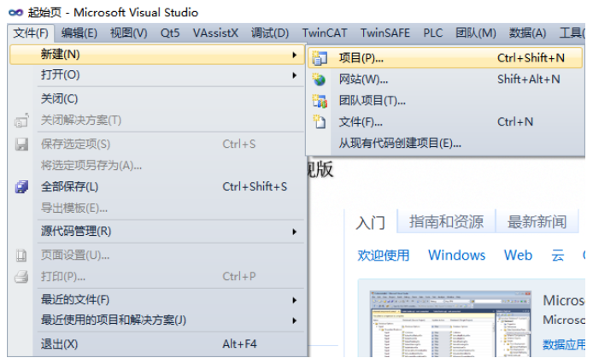Expand the 最近的文件(F) submenu arrow
Image resolution: width=593 pixels, height=364 pixels.
pyautogui.click(x=294, y=301)
